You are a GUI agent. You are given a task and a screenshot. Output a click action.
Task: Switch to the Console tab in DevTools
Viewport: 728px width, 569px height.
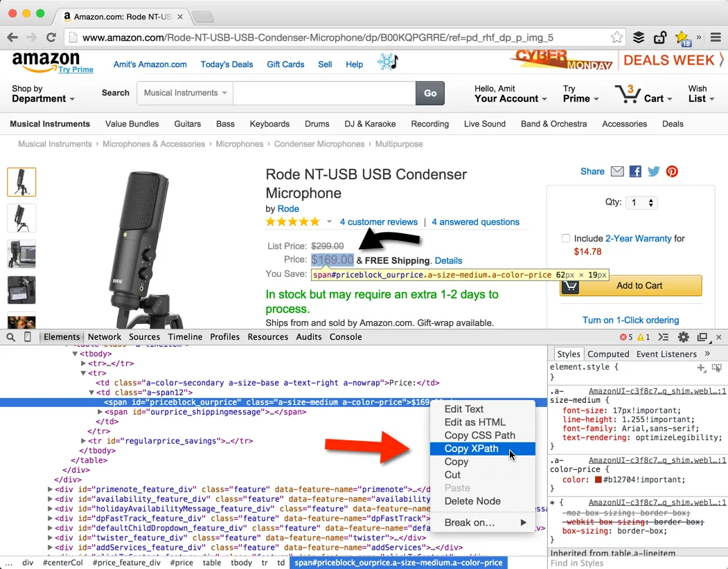coord(345,337)
